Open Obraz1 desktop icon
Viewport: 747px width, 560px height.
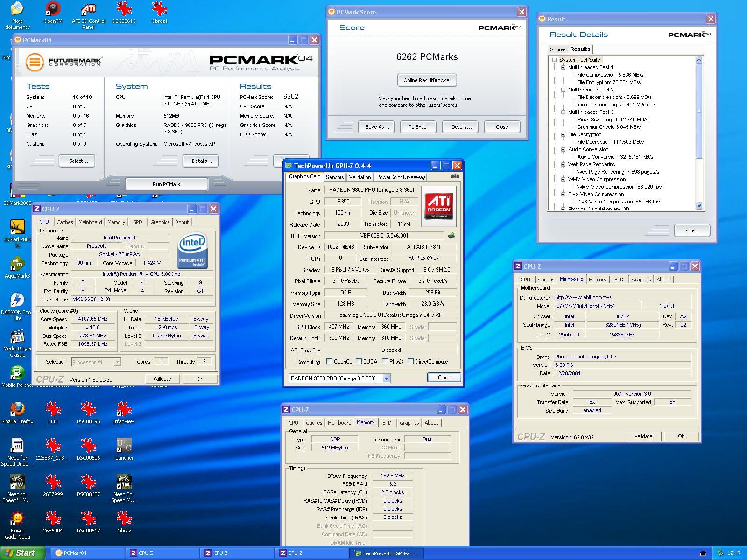(159, 13)
